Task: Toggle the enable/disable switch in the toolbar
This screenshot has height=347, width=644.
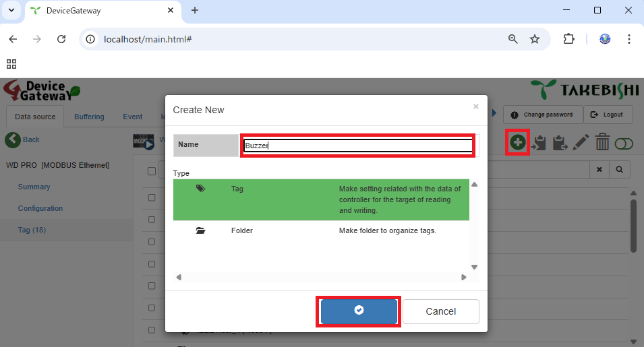Action: pos(624,143)
